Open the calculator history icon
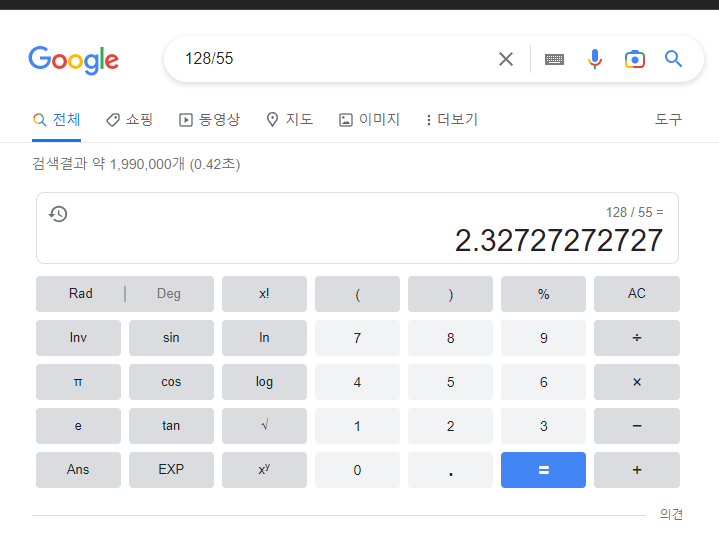Viewport: 719px width, 538px height. point(58,214)
